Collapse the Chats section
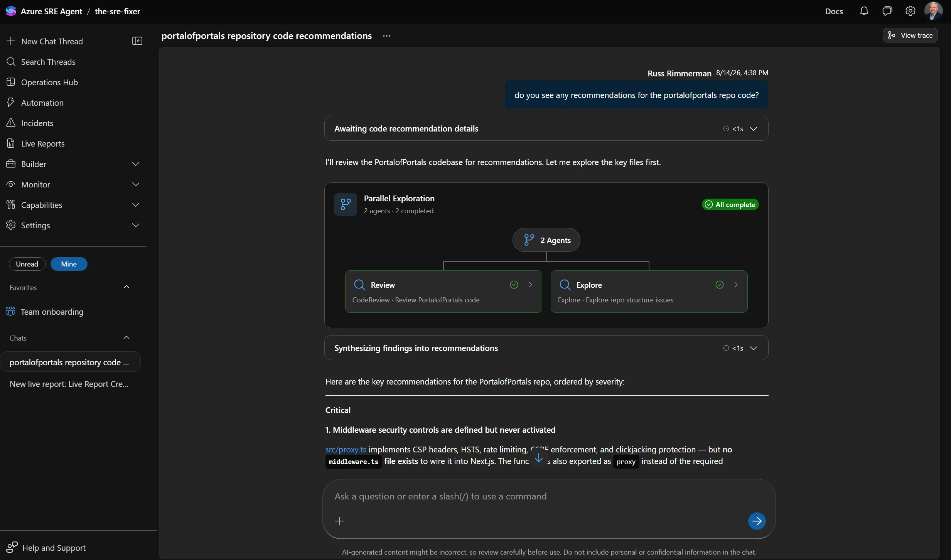951x560 pixels. (x=126, y=338)
